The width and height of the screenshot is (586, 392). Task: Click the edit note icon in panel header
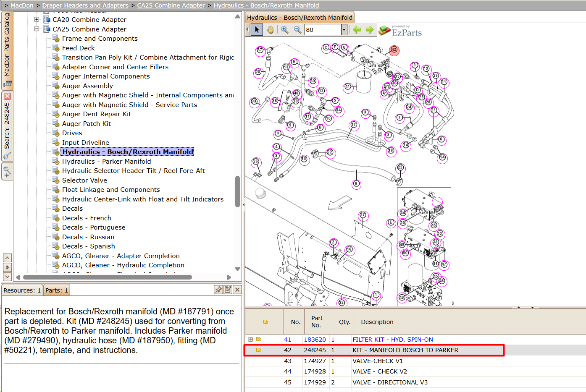pyautogui.click(x=228, y=290)
